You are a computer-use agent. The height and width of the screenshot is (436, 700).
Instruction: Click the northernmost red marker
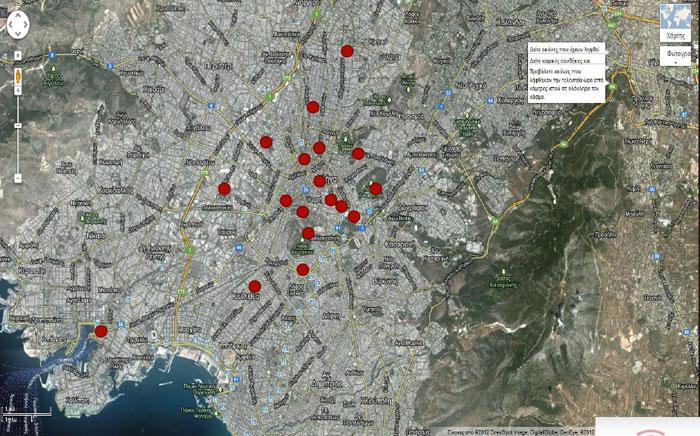tap(347, 51)
